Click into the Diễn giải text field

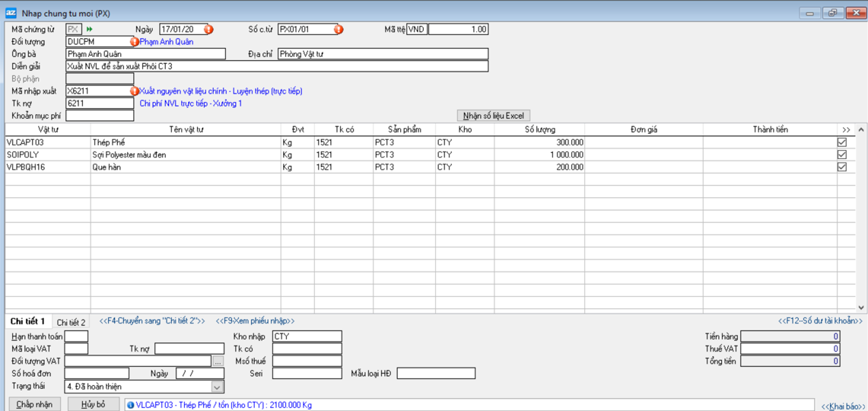(x=277, y=66)
